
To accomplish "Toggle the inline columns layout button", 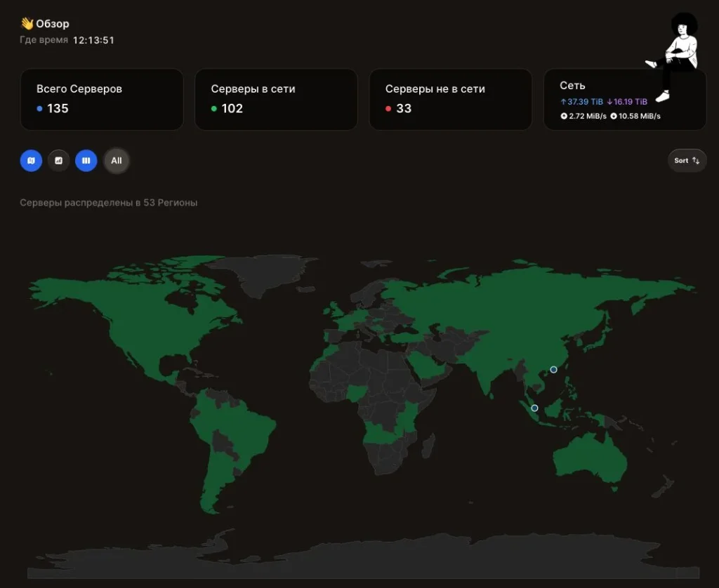I will [86, 161].
